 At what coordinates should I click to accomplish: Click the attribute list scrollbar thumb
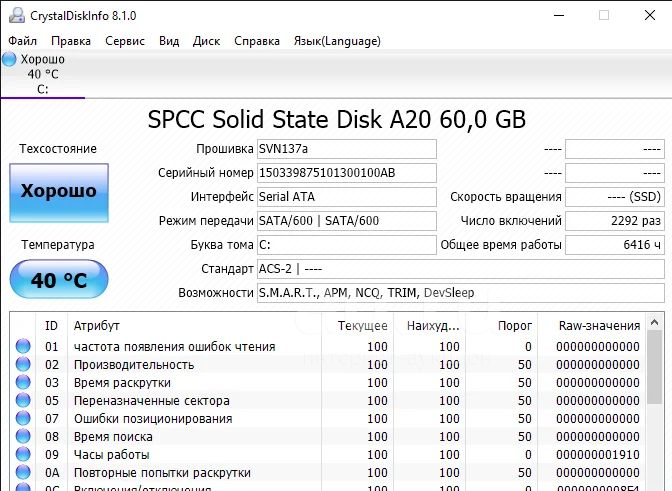tap(654, 367)
